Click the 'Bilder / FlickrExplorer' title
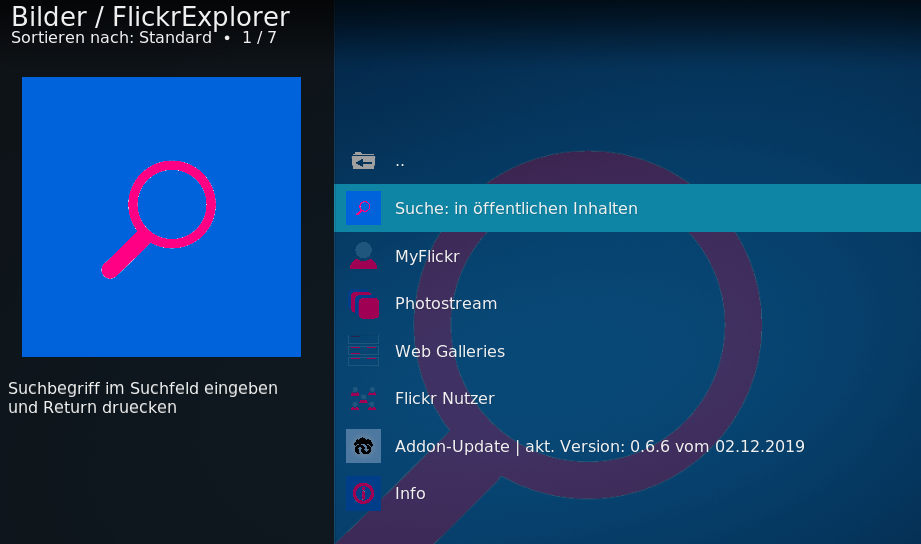This screenshot has width=921, height=544. [x=150, y=16]
